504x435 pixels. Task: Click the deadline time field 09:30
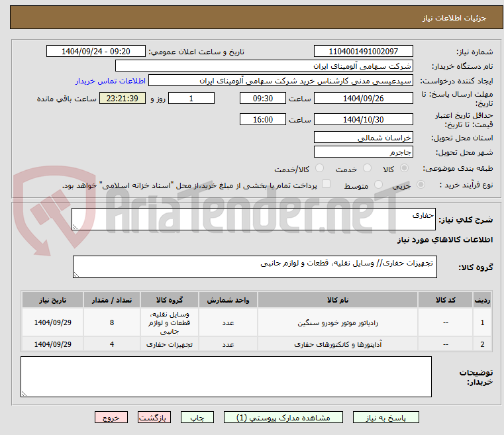pos(263,98)
